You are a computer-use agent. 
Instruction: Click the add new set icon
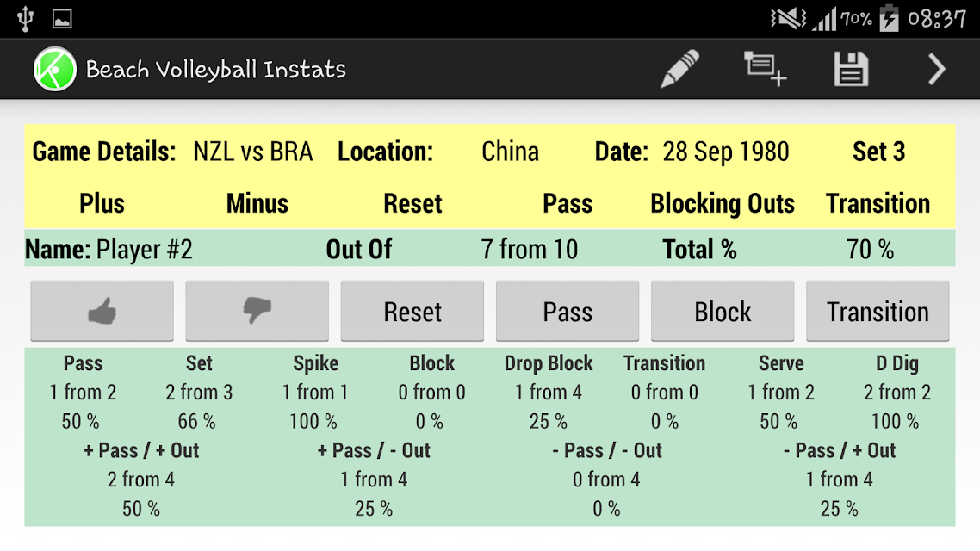click(x=765, y=69)
